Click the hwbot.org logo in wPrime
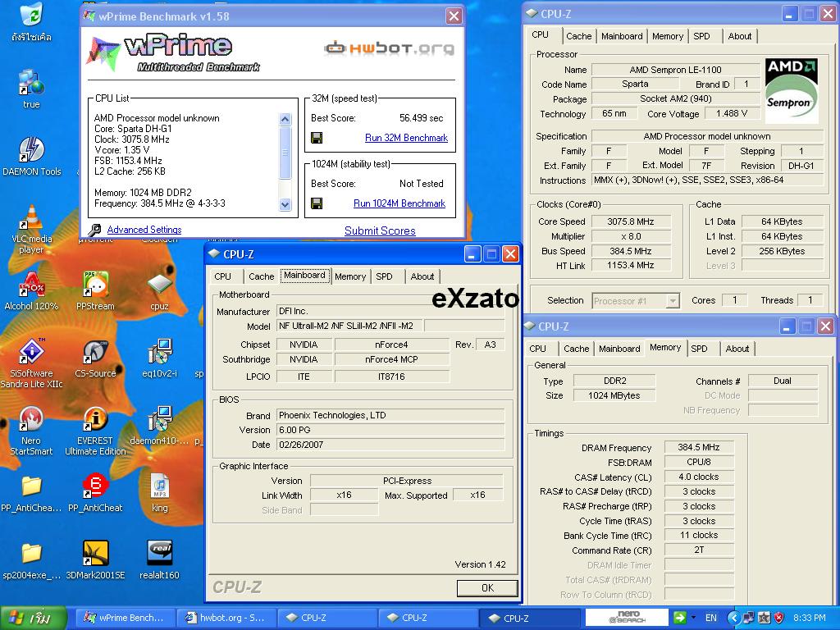This screenshot has width=840, height=630. [x=389, y=48]
